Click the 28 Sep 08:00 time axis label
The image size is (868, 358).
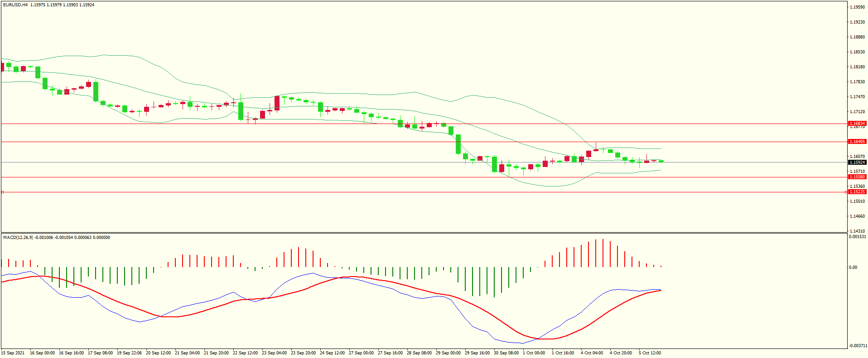click(419, 353)
